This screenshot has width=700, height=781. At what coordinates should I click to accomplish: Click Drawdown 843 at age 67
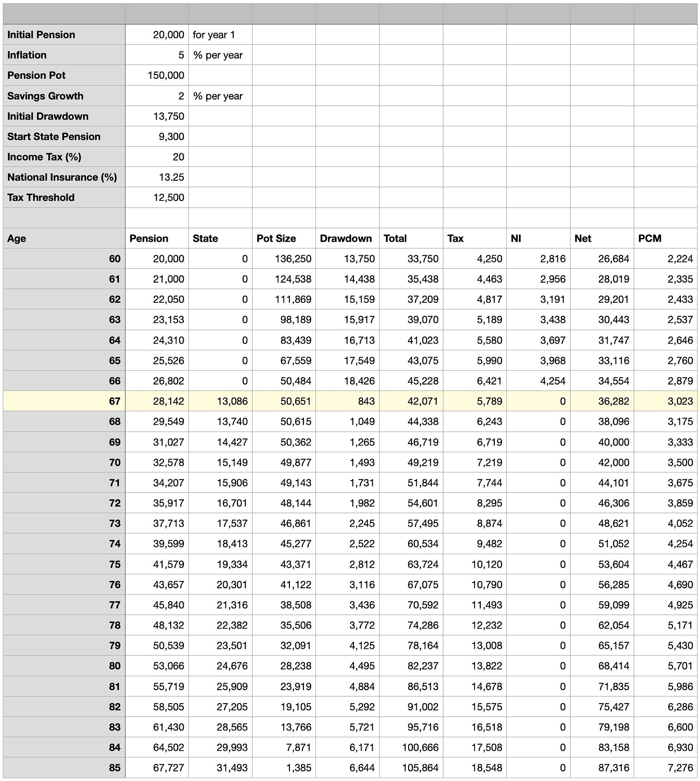coord(348,401)
